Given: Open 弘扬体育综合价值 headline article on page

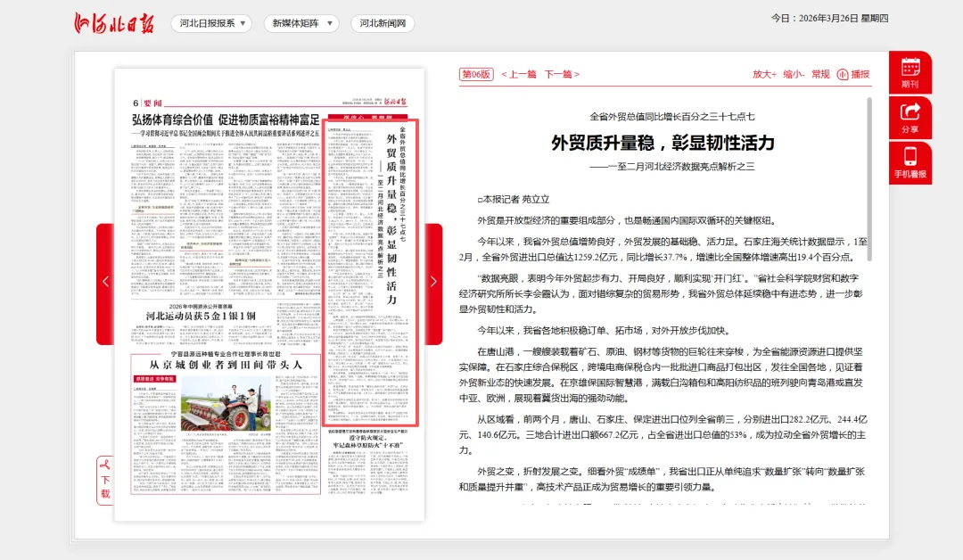Looking at the screenshot, I should pyautogui.click(x=226, y=119).
